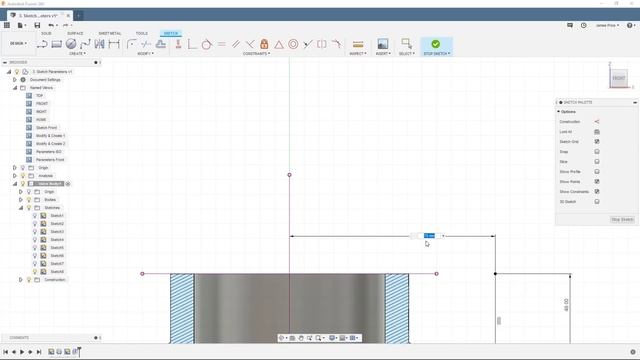The width and height of the screenshot is (640, 360).
Task: Apply the Tangent constraint
Action: 207,44
